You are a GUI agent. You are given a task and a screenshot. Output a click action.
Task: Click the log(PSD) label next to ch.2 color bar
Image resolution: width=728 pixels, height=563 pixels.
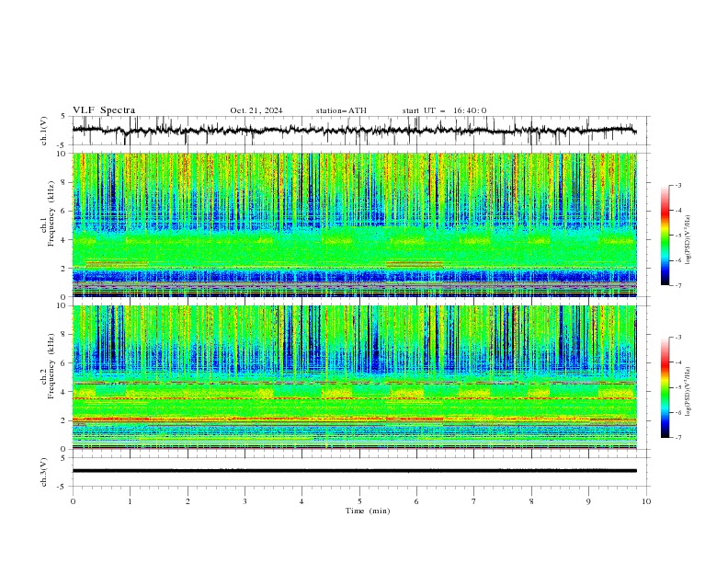tap(688, 391)
